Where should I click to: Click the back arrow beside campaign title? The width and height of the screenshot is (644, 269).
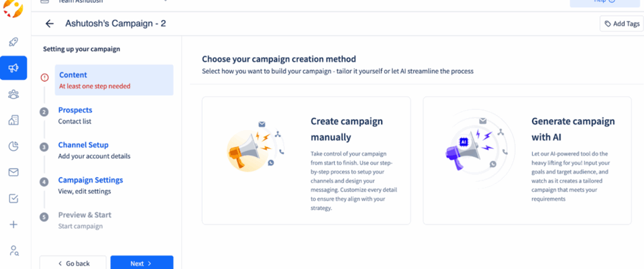coord(50,24)
